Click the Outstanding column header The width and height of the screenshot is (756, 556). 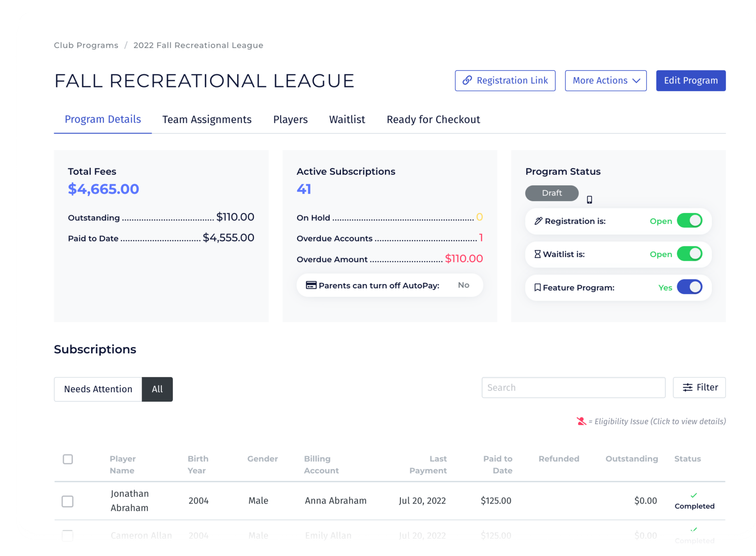pyautogui.click(x=632, y=459)
